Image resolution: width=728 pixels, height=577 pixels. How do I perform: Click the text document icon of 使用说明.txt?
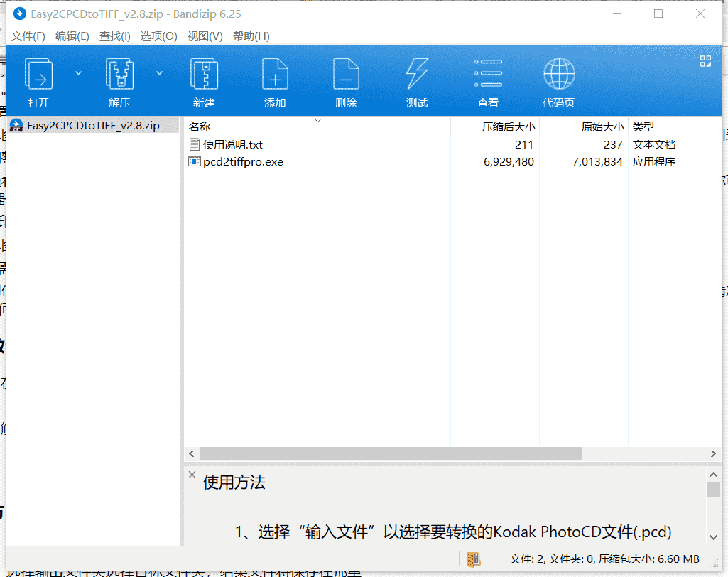[x=195, y=144]
